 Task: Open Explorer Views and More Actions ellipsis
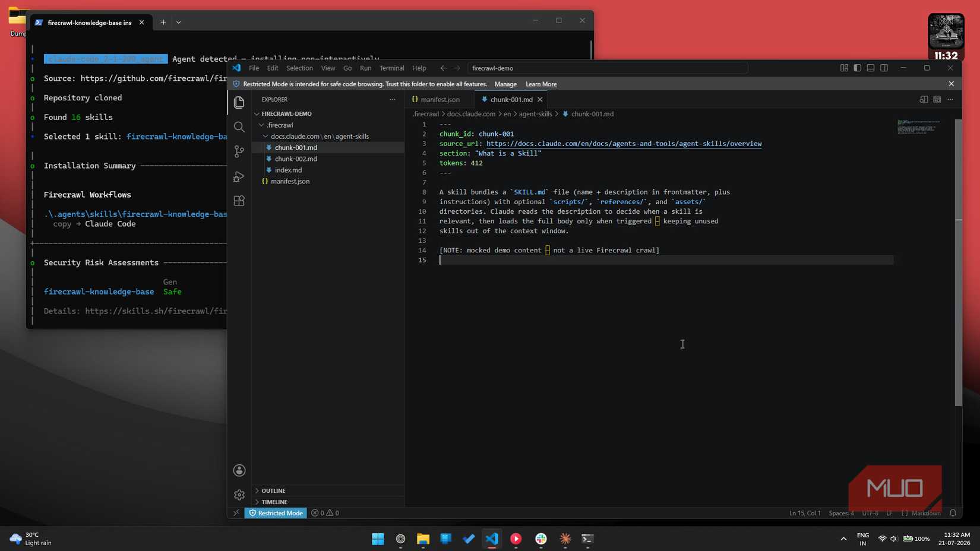pos(393,100)
